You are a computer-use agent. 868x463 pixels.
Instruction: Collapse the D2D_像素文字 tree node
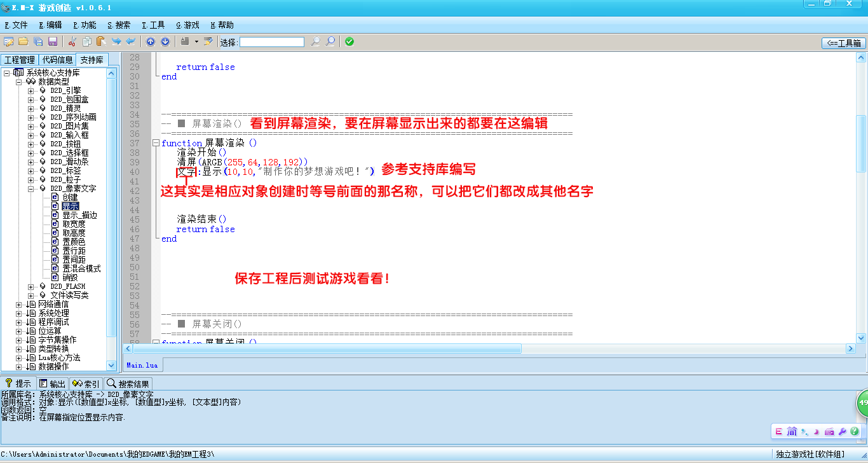point(31,188)
